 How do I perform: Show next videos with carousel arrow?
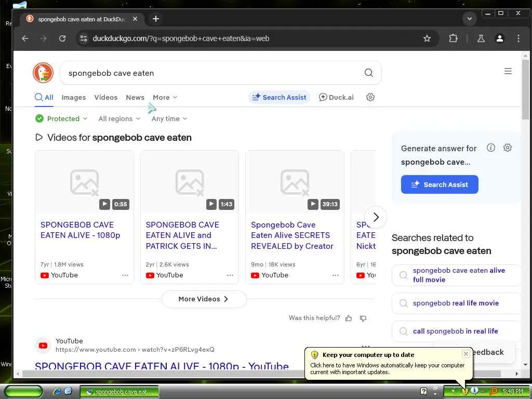coord(376,217)
